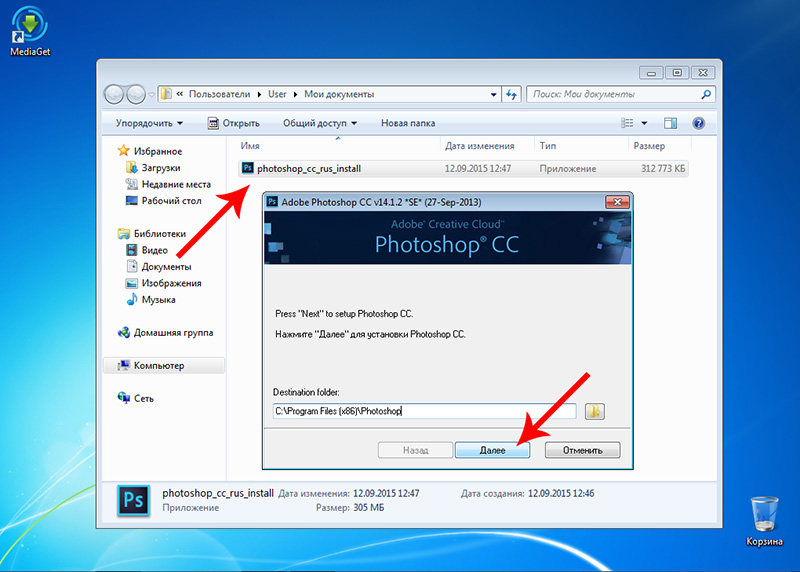The width and height of the screenshot is (800, 572).
Task: Click the Explorer help question mark icon
Action: point(699,123)
